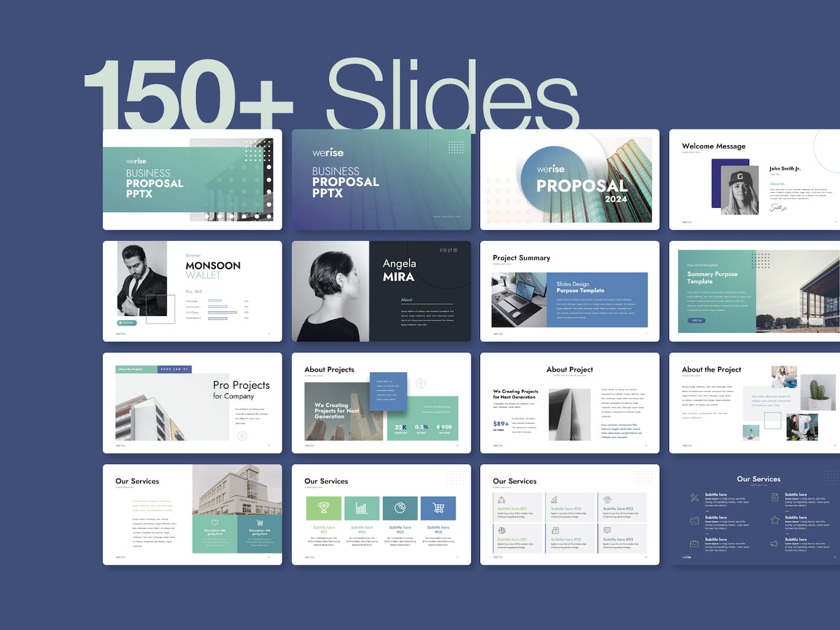Select the Proposal 2024 cover slide
840x630 pixels.
(570, 180)
